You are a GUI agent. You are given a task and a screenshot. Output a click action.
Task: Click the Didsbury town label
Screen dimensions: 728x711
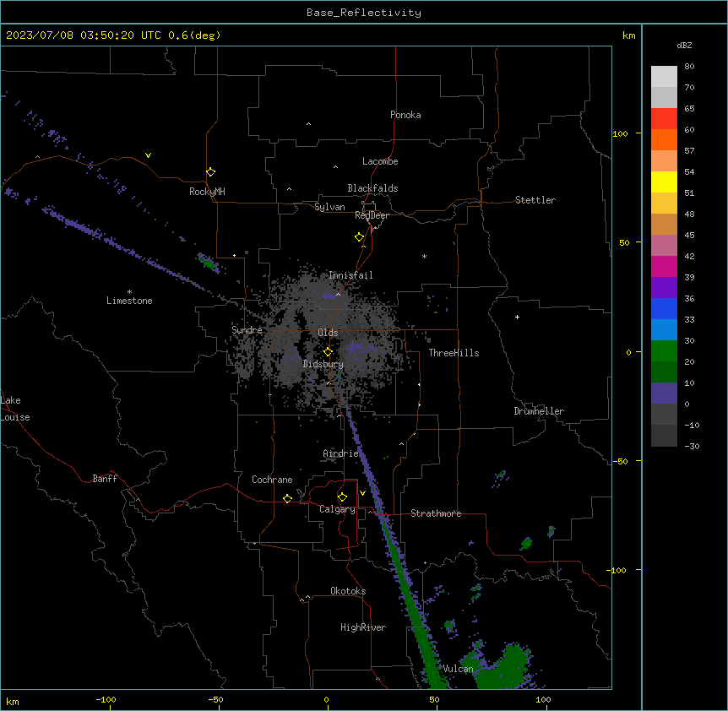(x=323, y=364)
